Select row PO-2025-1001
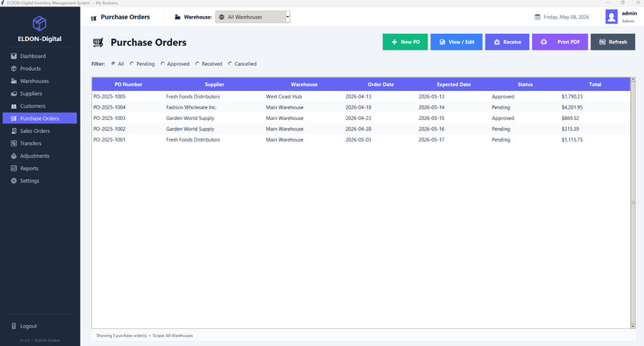 [361, 139]
